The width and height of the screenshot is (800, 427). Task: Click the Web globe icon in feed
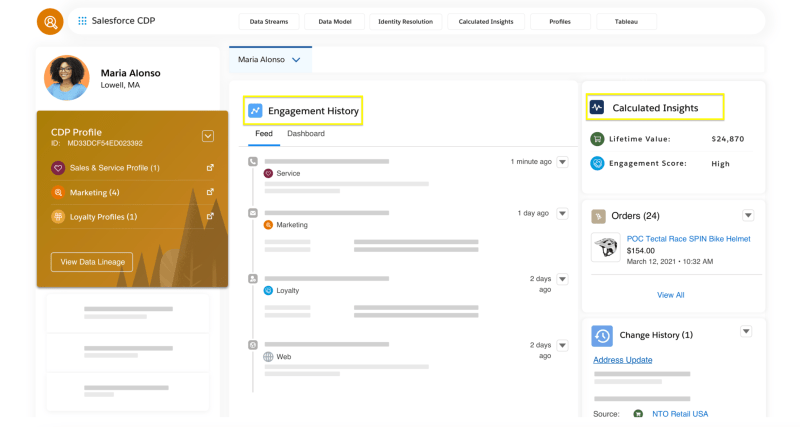[x=268, y=357]
